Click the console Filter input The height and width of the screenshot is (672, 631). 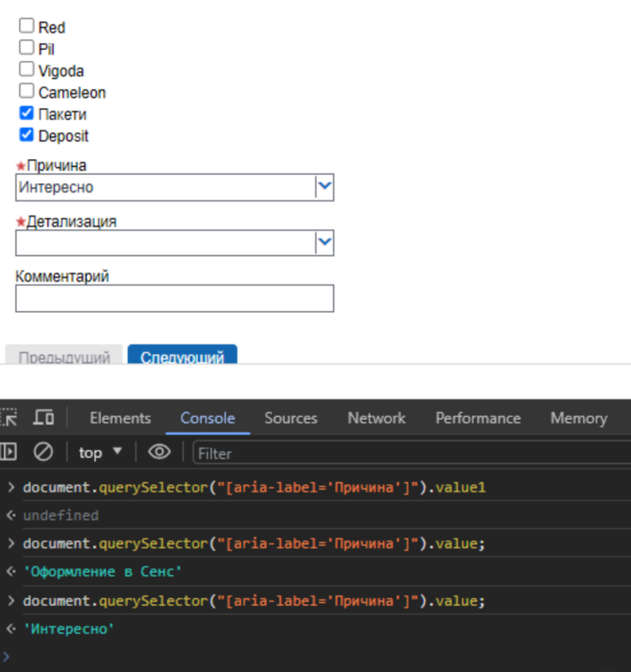tap(411, 453)
